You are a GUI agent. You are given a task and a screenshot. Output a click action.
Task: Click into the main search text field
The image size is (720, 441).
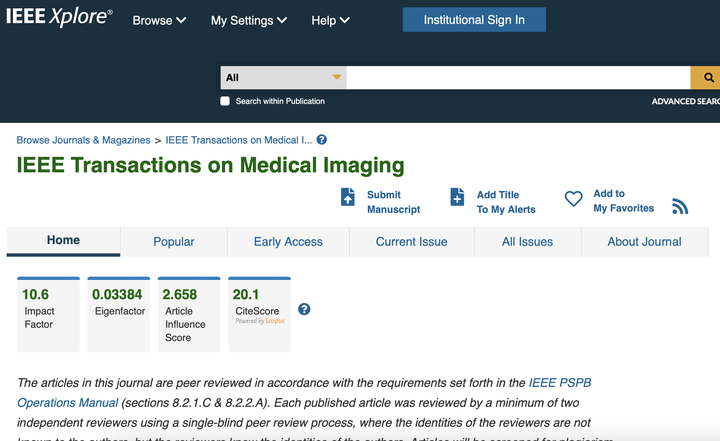(x=518, y=78)
